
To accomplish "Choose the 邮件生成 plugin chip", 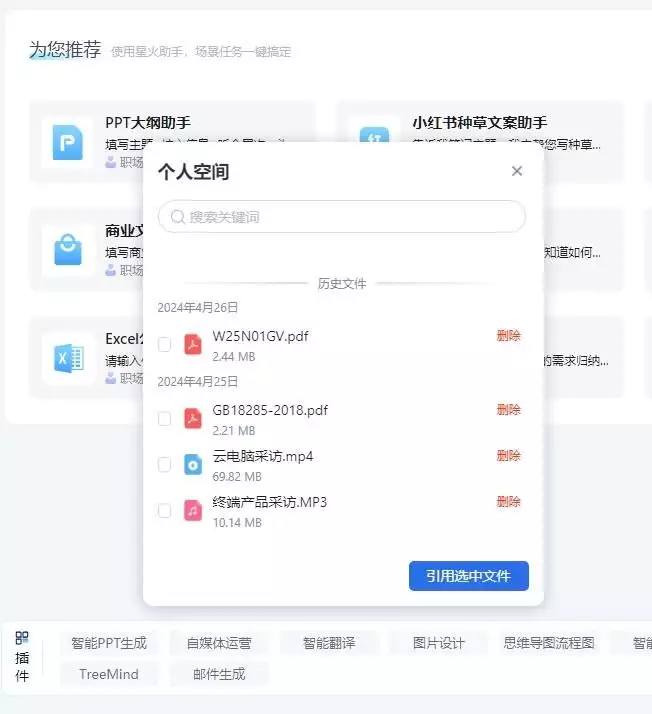I will [219, 674].
